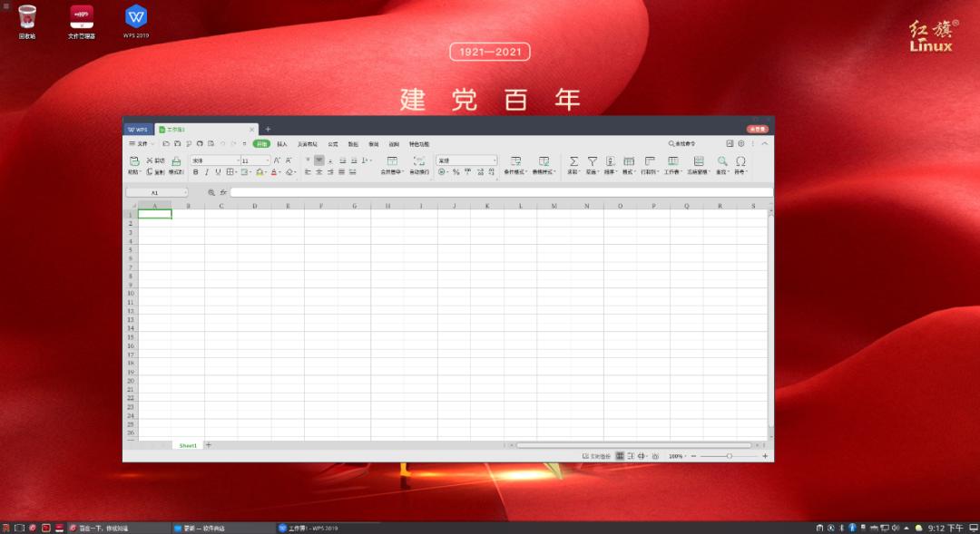Click the zoom slider handle
Screen dimensions: 980x534
coord(729,456)
